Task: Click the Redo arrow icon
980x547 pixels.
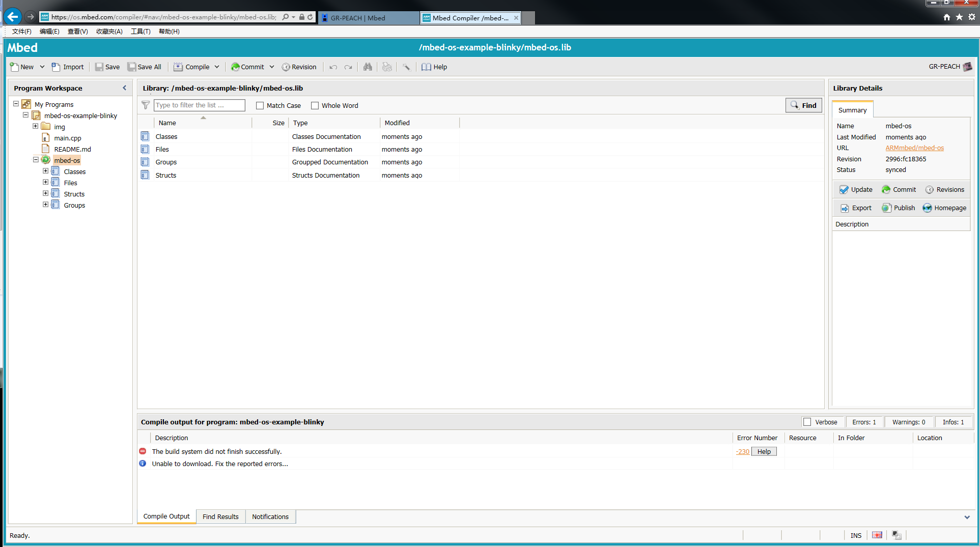Action: 348,67
